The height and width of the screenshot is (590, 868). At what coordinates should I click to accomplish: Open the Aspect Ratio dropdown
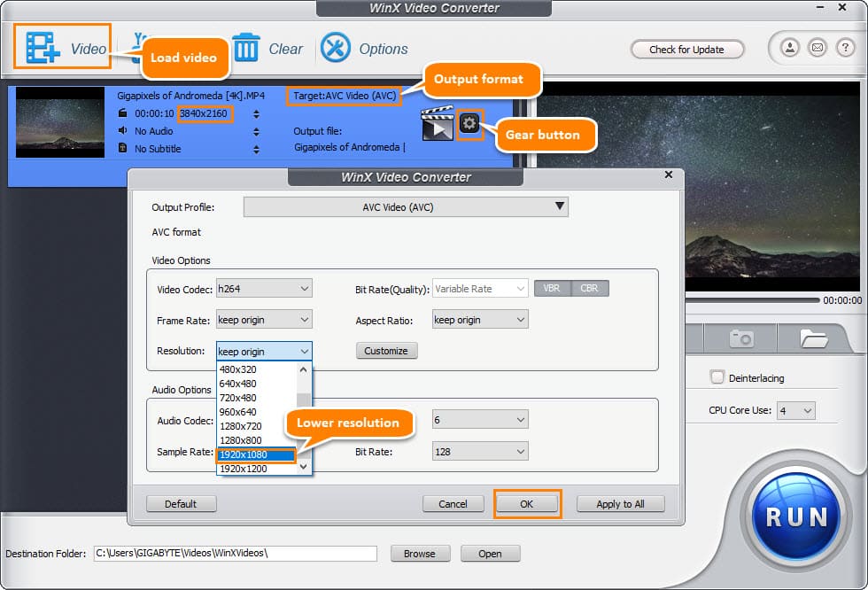tap(480, 319)
